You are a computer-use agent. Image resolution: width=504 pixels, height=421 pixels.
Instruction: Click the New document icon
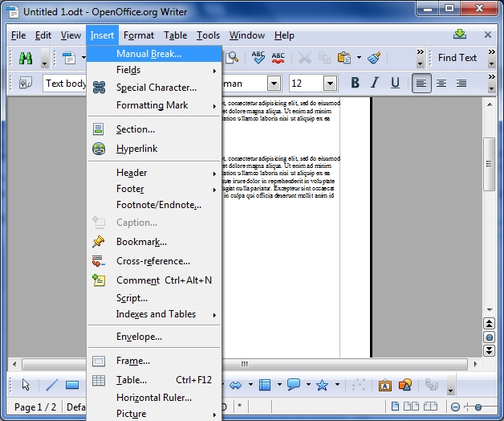69,58
